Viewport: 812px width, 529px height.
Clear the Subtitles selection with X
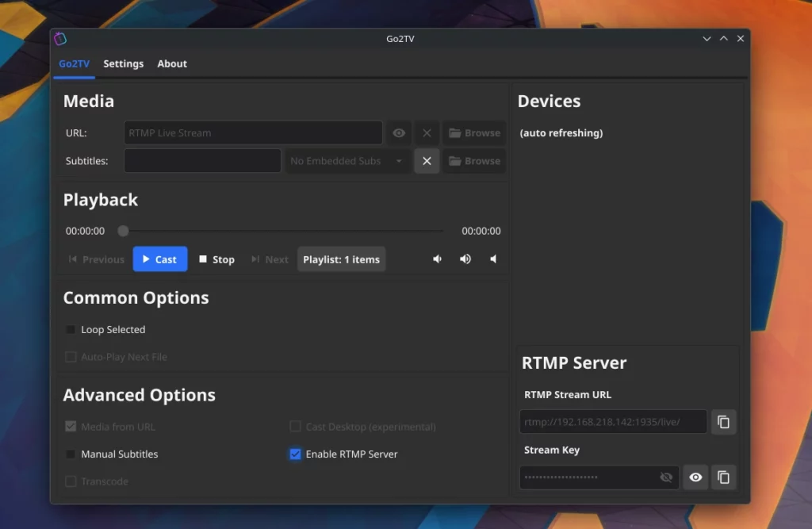pyautogui.click(x=427, y=161)
